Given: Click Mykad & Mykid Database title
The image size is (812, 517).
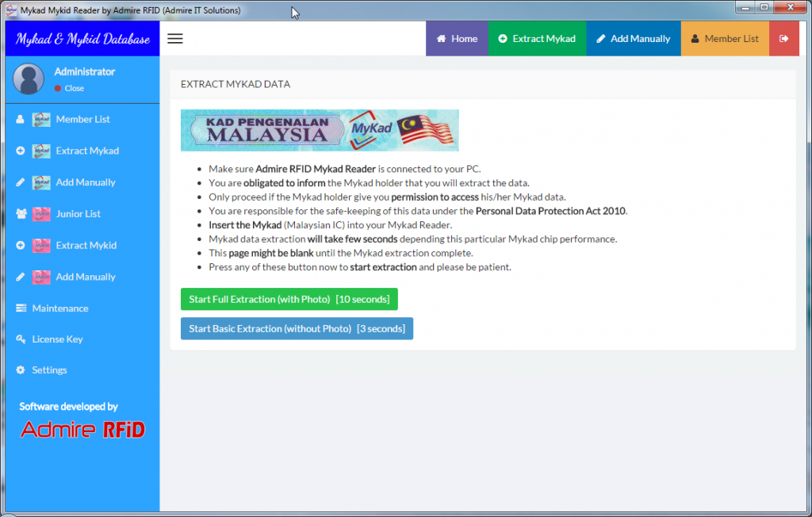Looking at the screenshot, I should click(82, 39).
